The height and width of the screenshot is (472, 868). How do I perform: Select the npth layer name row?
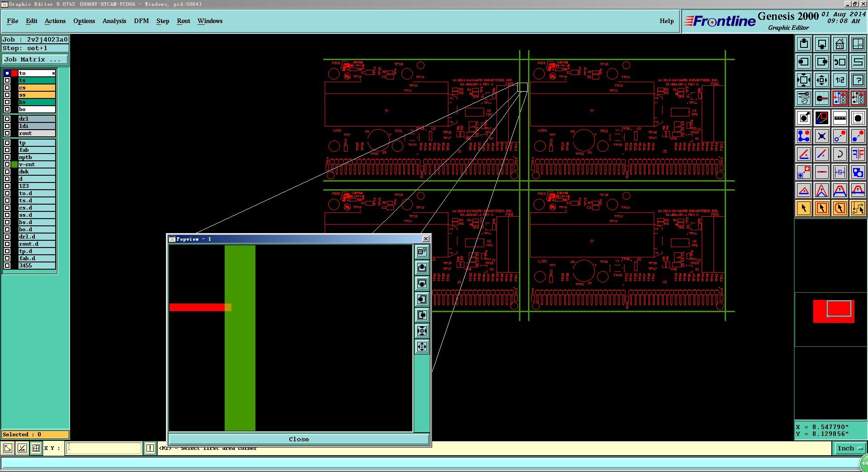[x=37, y=157]
